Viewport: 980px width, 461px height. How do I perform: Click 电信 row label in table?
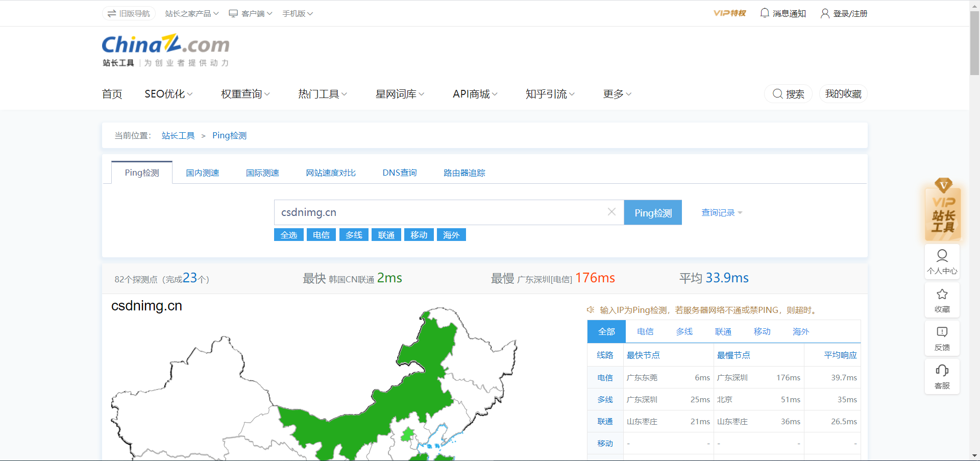(x=605, y=377)
